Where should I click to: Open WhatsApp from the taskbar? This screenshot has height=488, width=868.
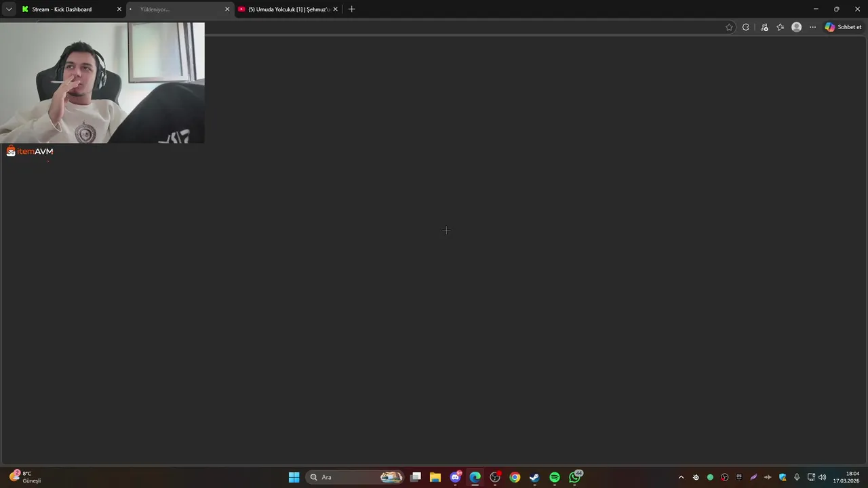(575, 477)
